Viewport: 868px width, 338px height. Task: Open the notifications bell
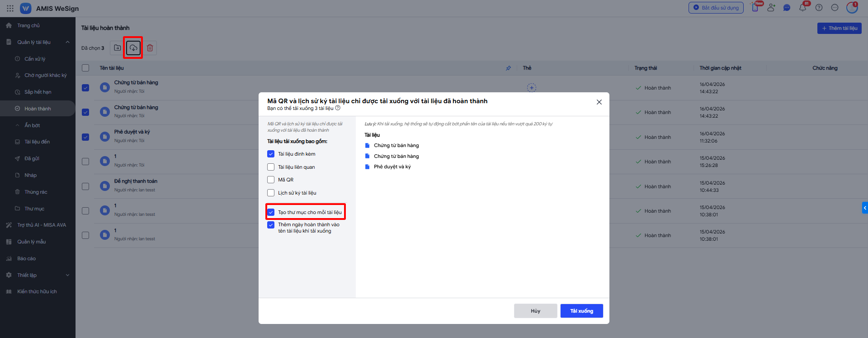click(803, 8)
